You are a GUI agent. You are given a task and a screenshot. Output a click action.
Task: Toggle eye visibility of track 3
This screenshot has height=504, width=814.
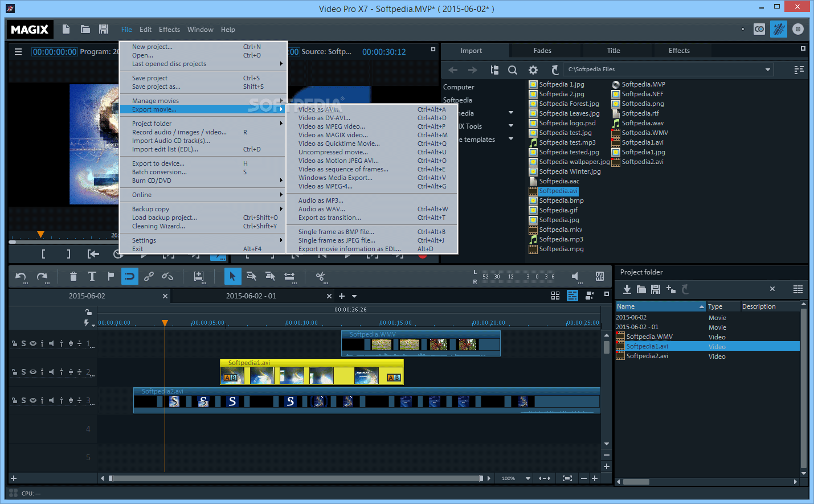33,400
